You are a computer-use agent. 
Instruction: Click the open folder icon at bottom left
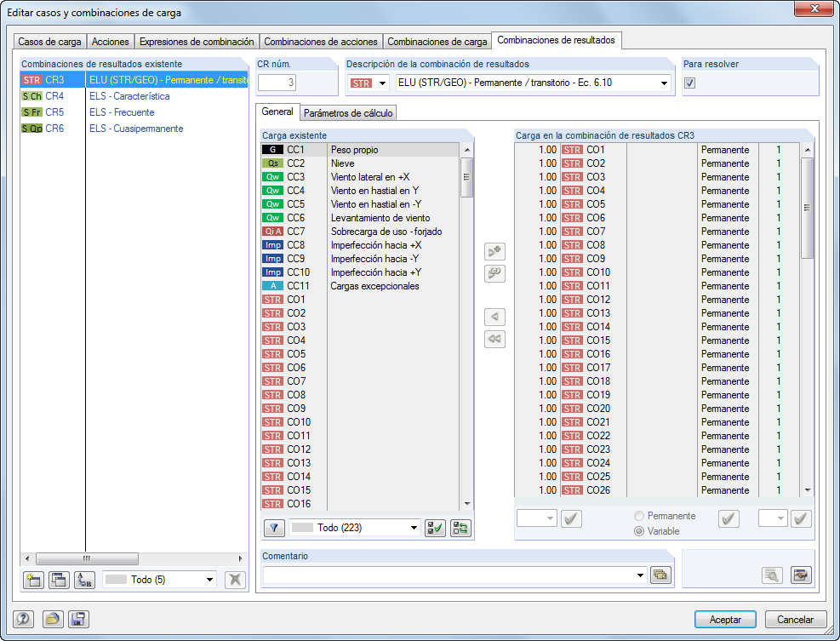pos(53,619)
